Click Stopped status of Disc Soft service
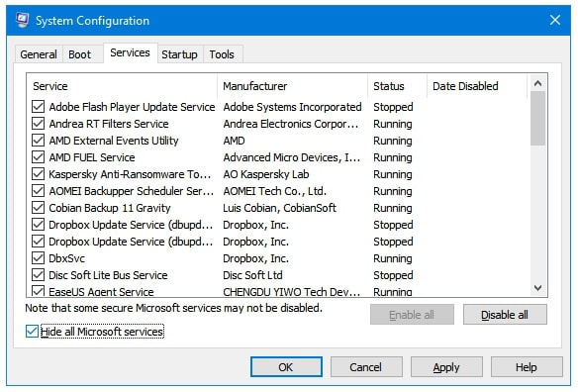Viewport: 578px width, 392px height. pyautogui.click(x=393, y=275)
